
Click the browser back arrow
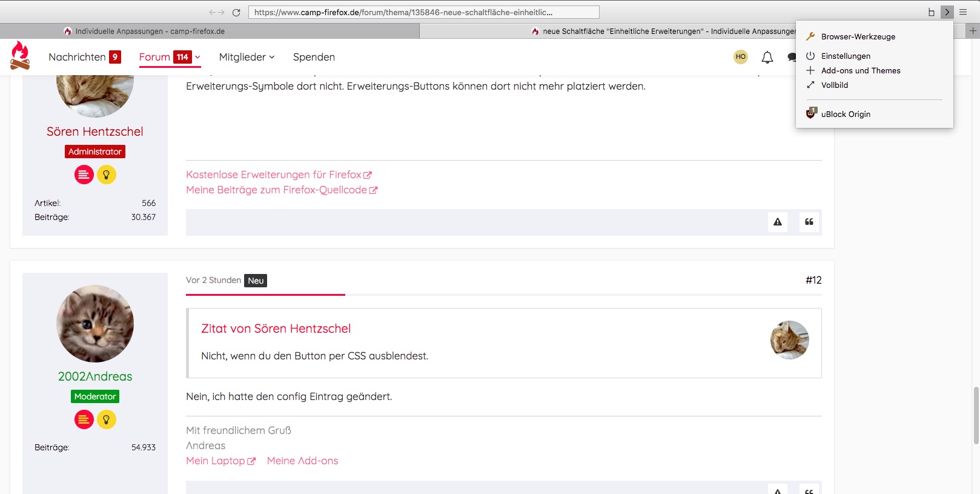coord(212,12)
